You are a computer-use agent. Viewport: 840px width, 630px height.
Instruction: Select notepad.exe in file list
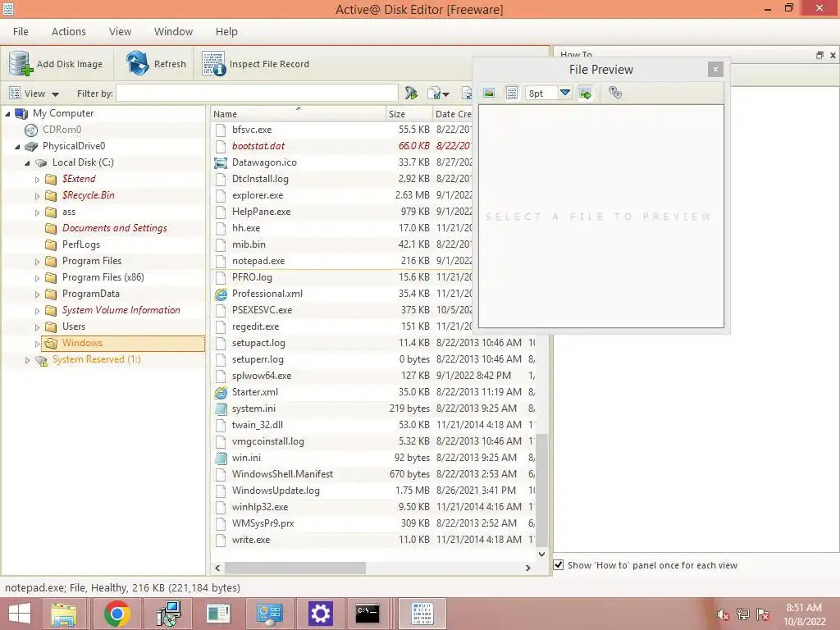258,261
